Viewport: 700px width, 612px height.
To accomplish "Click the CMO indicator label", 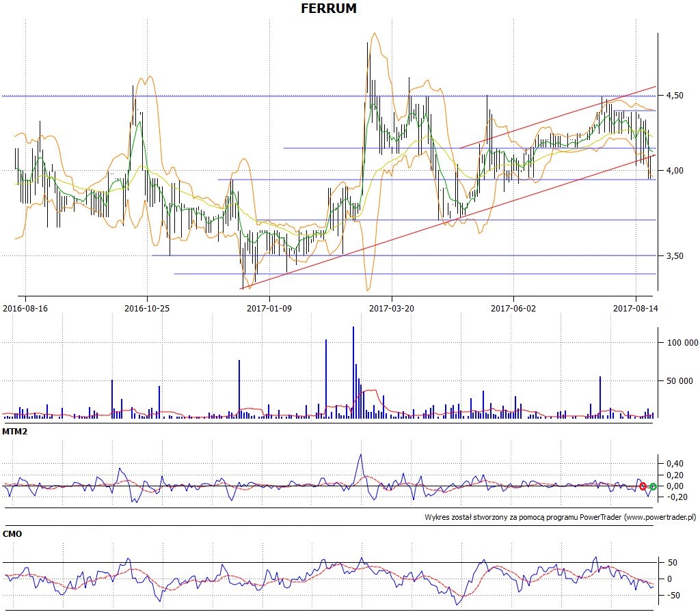I will pyautogui.click(x=12, y=533).
